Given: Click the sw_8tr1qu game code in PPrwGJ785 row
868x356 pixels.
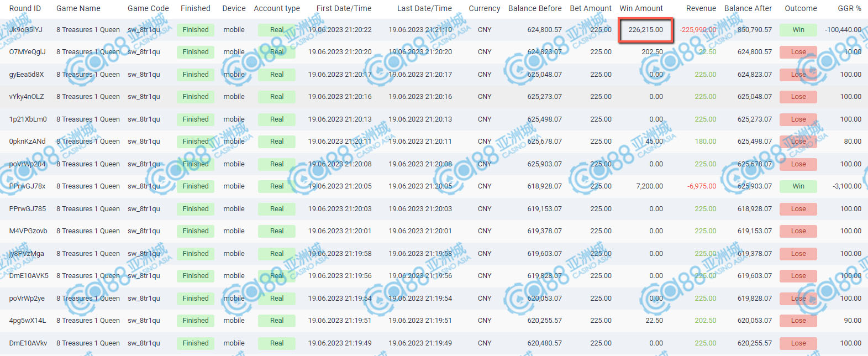Looking at the screenshot, I should pos(144,209).
